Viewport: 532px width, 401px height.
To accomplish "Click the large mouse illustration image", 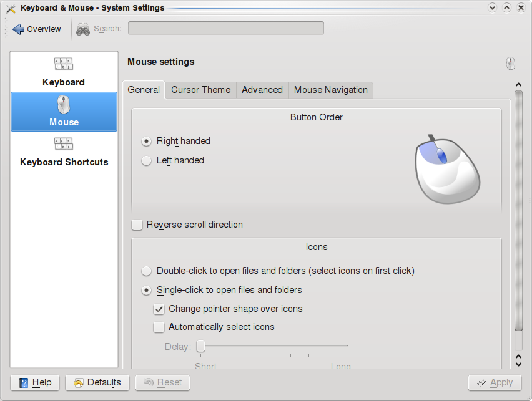I will tap(447, 168).
